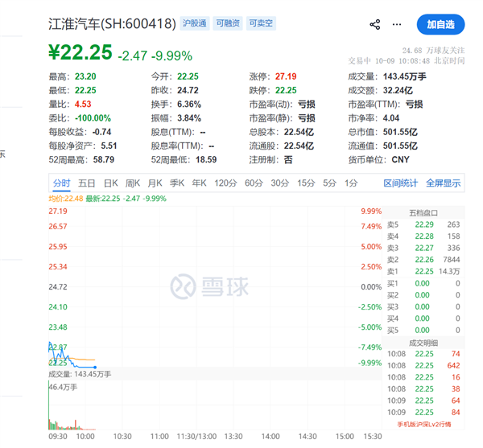The height and width of the screenshot is (448, 483).
Task: Select the 分时 chart tab
Action: pyautogui.click(x=62, y=183)
